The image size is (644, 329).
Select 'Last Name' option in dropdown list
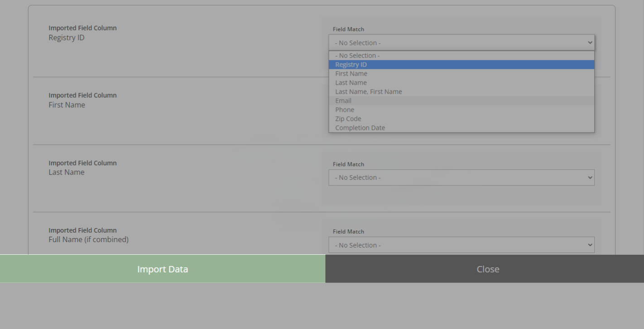461,83
